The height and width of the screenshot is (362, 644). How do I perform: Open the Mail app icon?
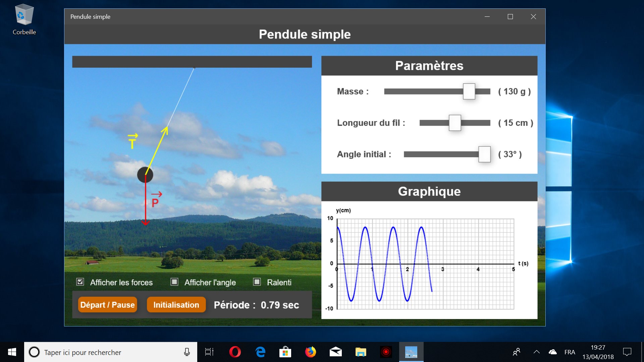coord(335,352)
